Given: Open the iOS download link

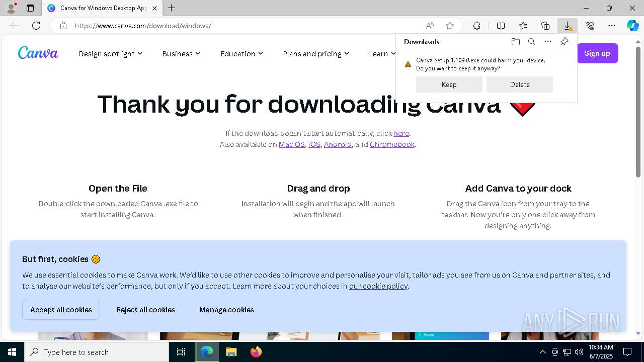Looking at the screenshot, I should pos(314,144).
